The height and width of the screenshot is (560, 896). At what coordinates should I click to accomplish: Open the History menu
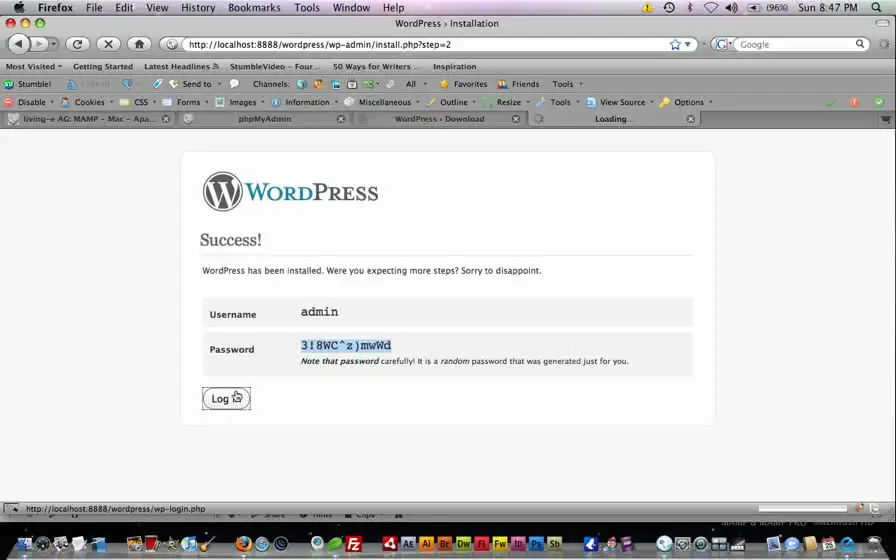pyautogui.click(x=198, y=7)
